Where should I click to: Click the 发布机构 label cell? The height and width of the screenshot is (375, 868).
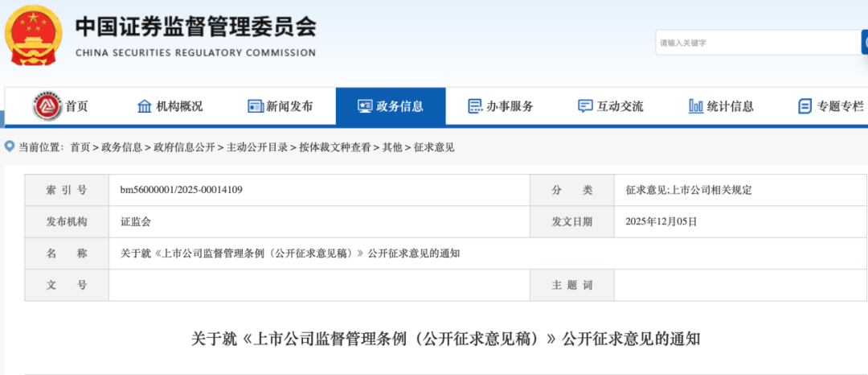[x=67, y=222]
